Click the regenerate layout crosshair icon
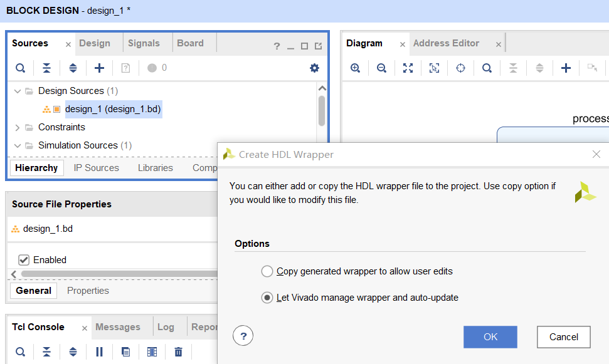 click(x=460, y=68)
